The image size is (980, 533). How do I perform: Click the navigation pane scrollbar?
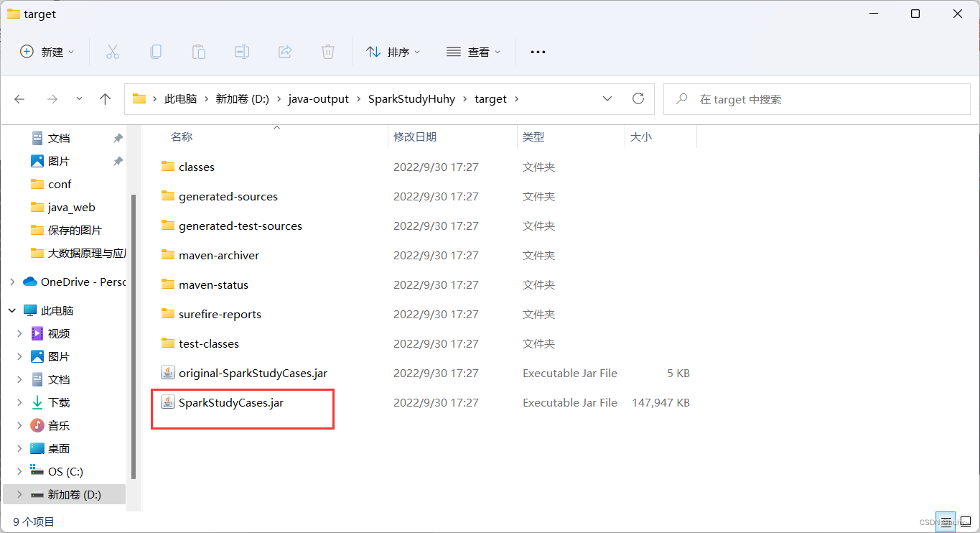pyautogui.click(x=133, y=338)
